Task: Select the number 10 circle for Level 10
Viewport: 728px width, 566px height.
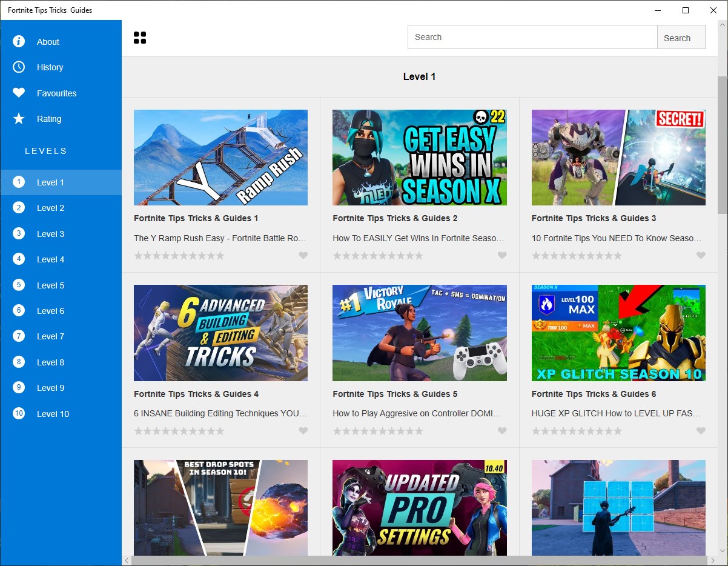Action: pyautogui.click(x=19, y=413)
